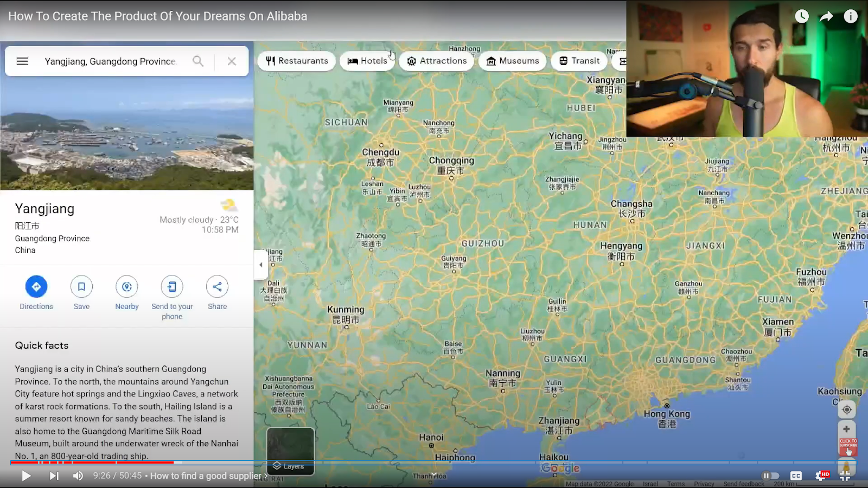Filter map by Museums
This screenshot has width=868, height=488.
click(x=513, y=61)
